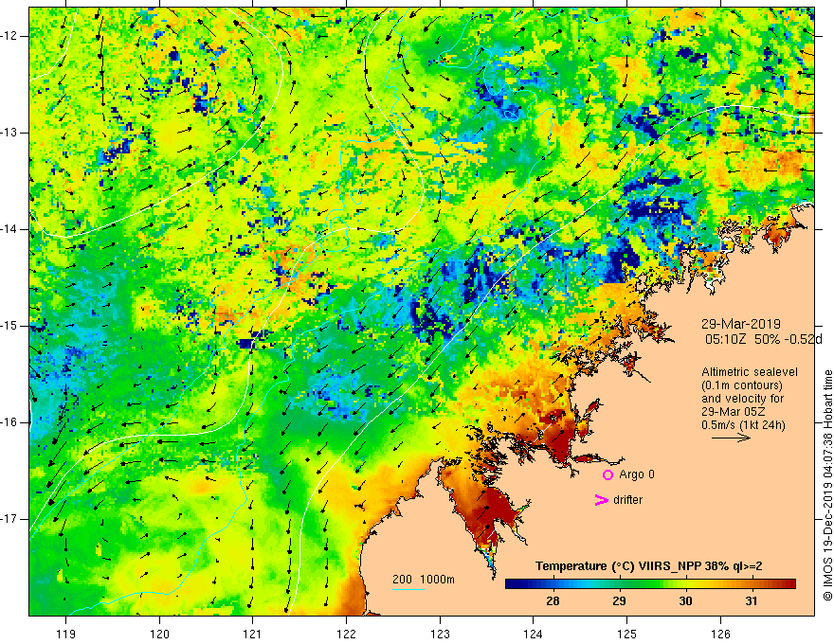Click the colorbar value 31

751,601
